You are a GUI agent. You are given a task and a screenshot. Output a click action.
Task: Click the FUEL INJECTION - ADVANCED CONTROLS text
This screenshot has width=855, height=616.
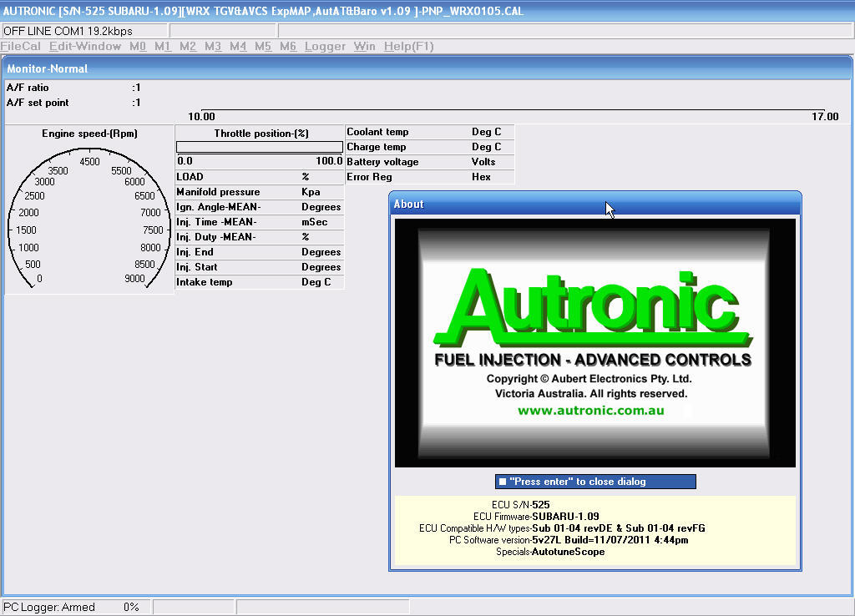coord(593,360)
